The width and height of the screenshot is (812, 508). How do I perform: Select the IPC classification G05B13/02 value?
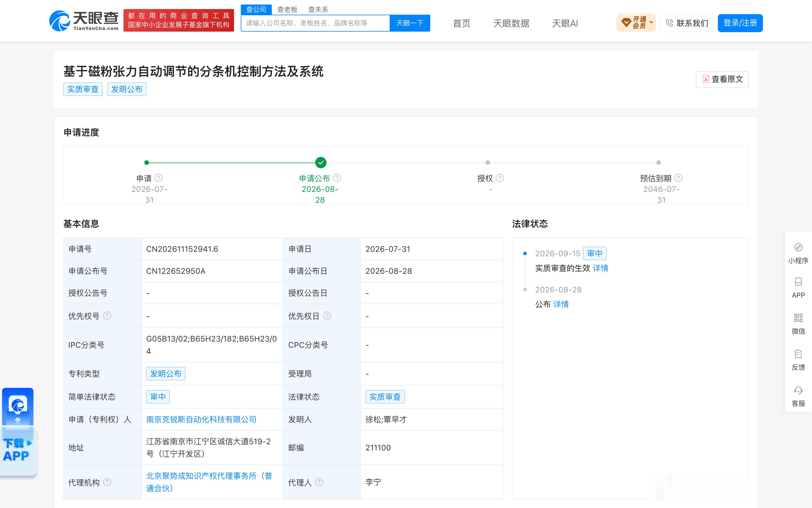(212, 345)
